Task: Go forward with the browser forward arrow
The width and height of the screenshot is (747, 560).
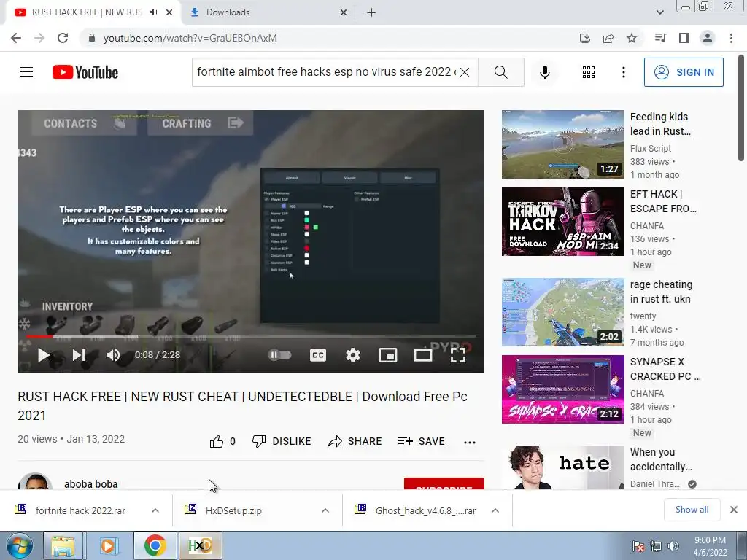Action: tap(39, 38)
